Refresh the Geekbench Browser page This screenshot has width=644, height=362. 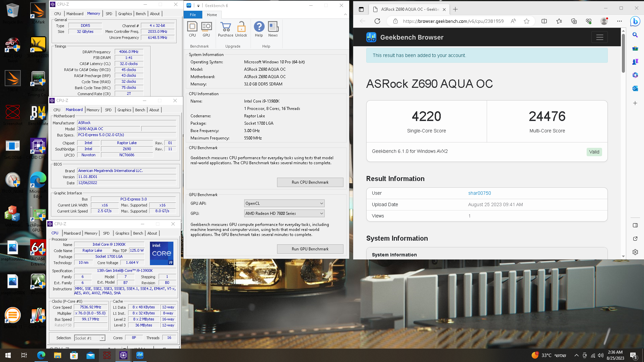tap(377, 21)
